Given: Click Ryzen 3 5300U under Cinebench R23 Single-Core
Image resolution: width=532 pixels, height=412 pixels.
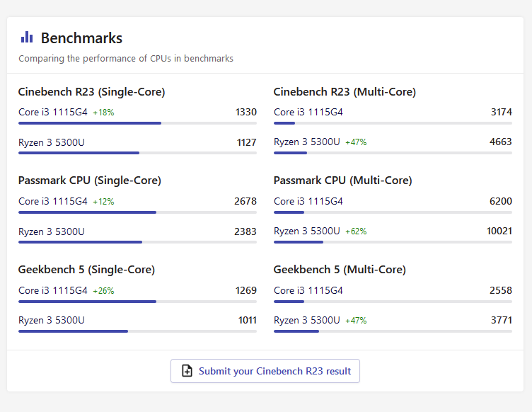Looking at the screenshot, I should [52, 142].
